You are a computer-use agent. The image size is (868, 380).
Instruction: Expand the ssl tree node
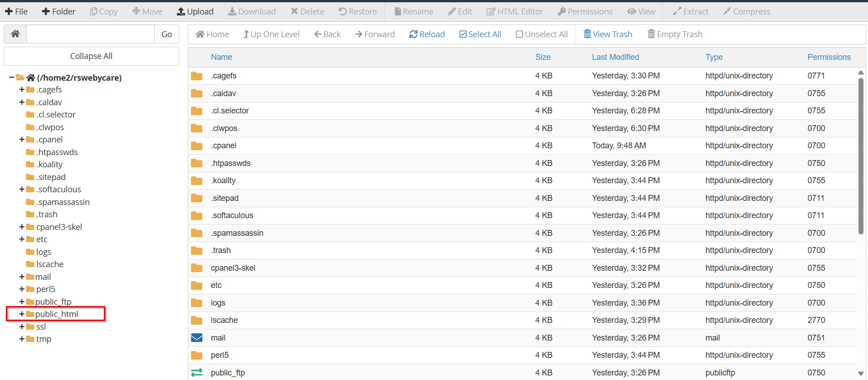[22, 326]
